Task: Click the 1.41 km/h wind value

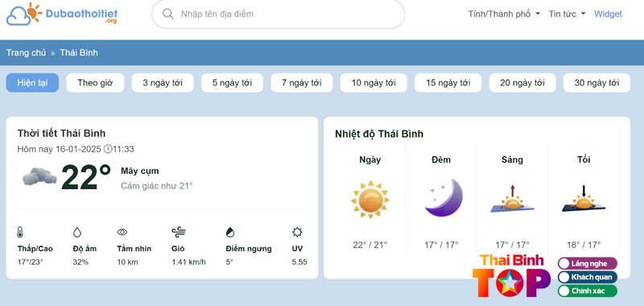Action: point(188,262)
